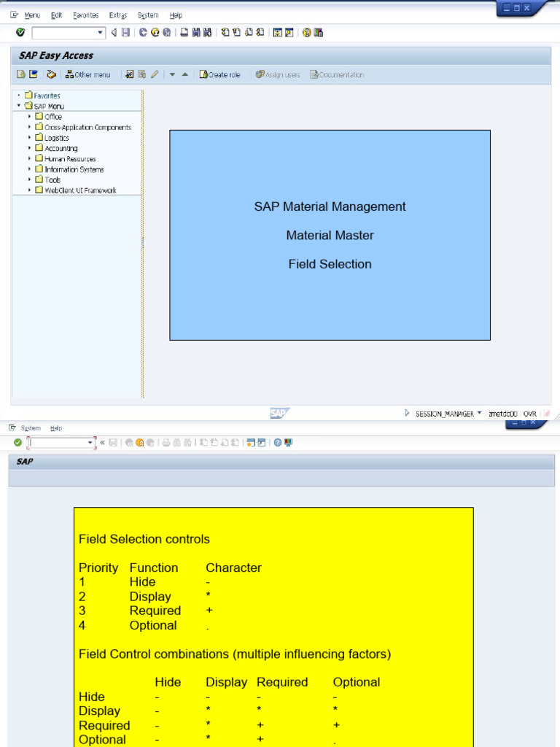Click the Find Next binoculars icon upper toolbar

coord(208,32)
